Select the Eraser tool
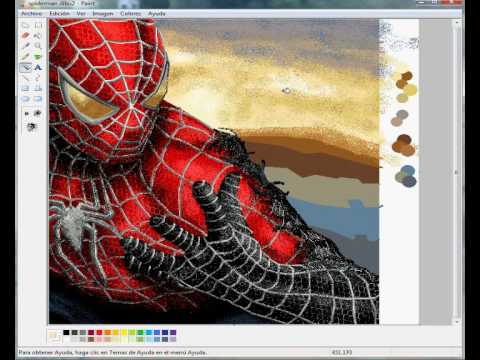The image size is (480, 360). click(x=26, y=36)
